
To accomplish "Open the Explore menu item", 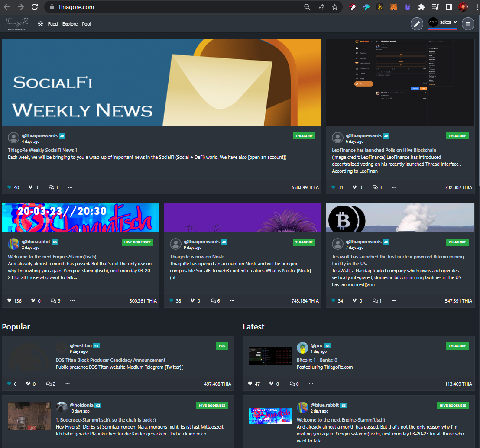I will (70, 24).
